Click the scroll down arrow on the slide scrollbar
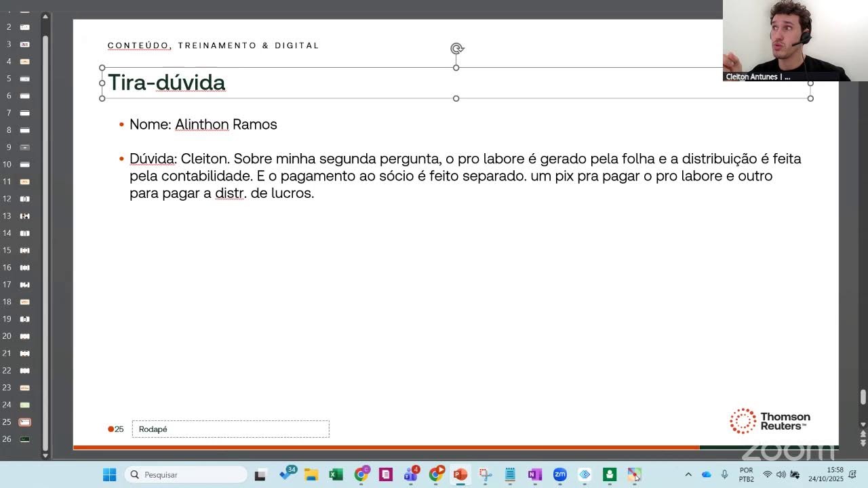 point(863,425)
